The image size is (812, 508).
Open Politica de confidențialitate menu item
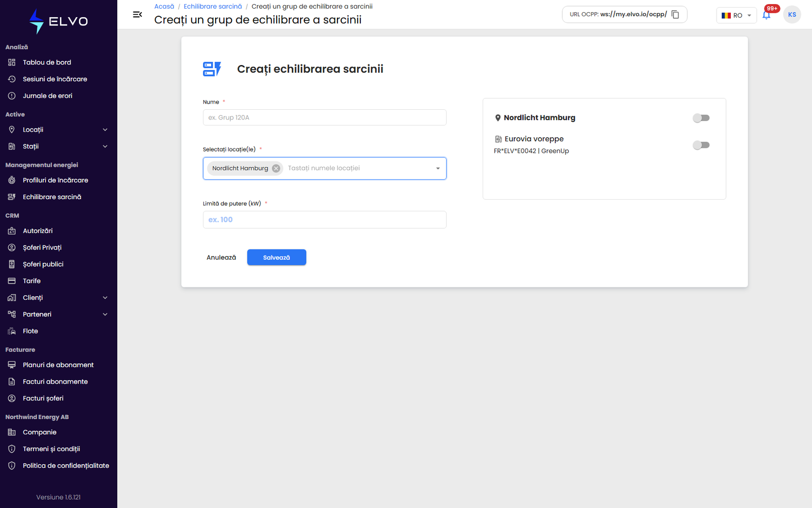pos(58,466)
